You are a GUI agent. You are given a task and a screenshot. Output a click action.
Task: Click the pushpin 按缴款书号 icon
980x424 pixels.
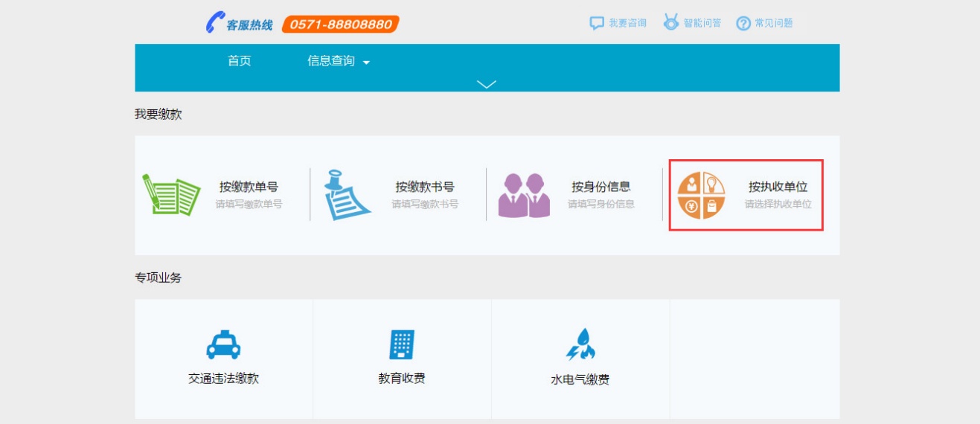tap(348, 195)
